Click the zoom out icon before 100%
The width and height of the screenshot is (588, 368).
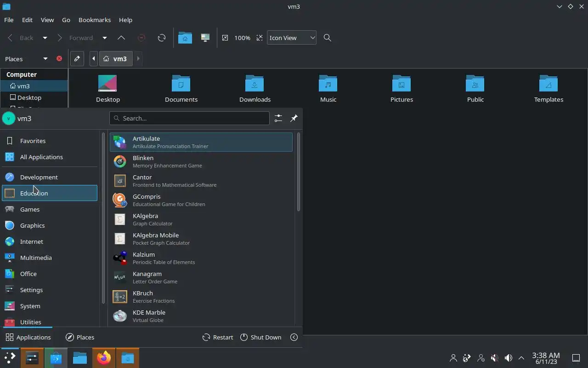[x=225, y=38]
